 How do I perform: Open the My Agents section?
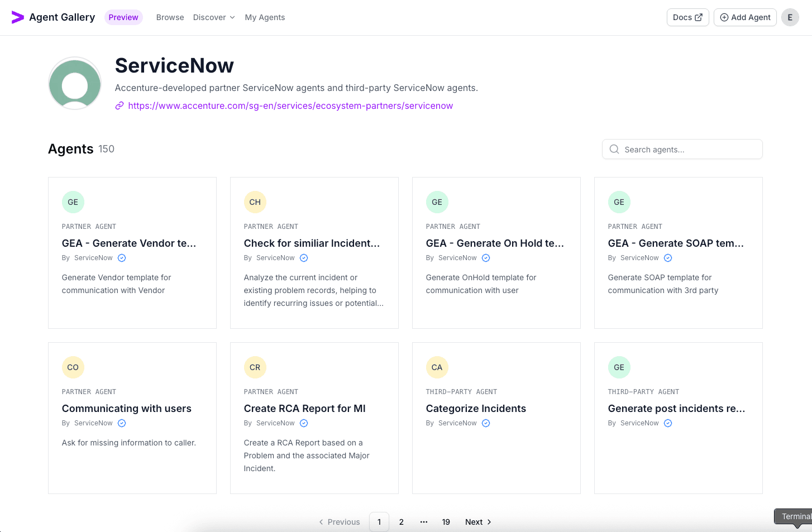click(265, 17)
